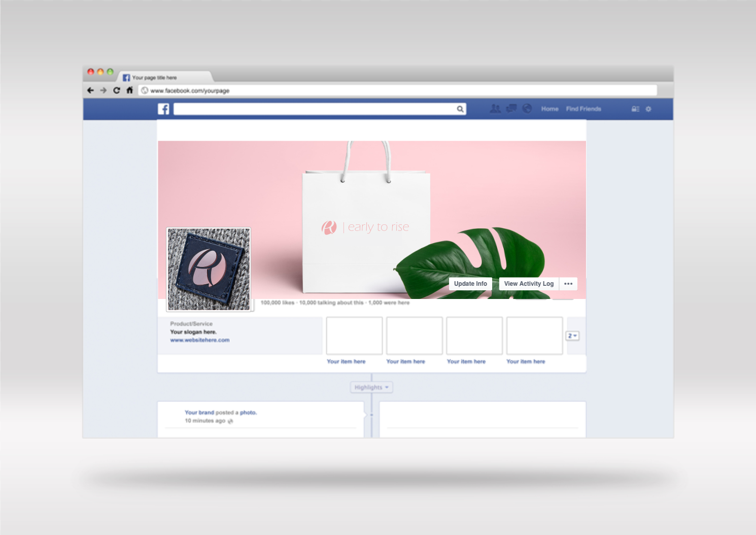Expand the item counter dropdown showing 2
This screenshot has height=535, width=756.
coord(572,336)
